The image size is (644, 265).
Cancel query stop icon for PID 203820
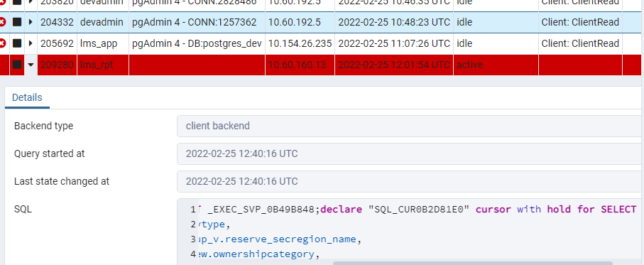click(x=17, y=2)
